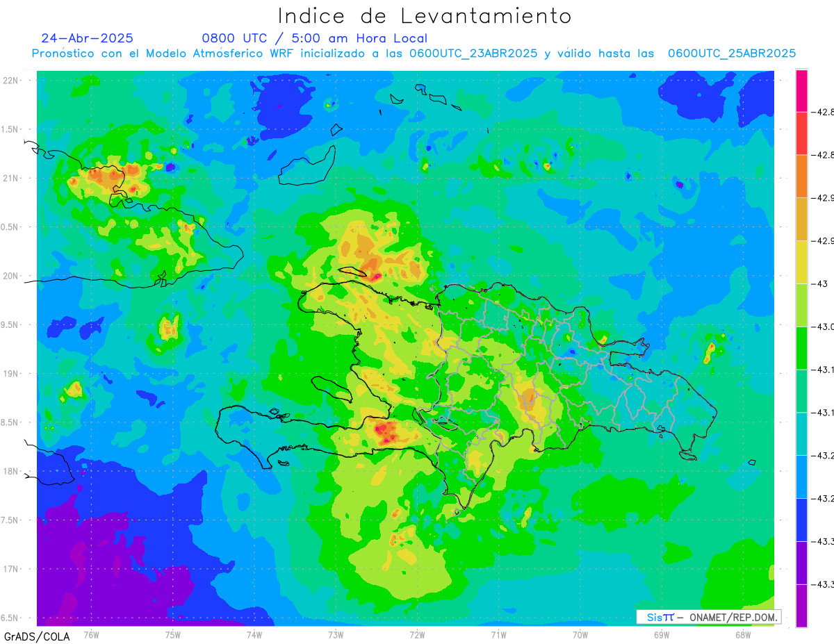
Task: Click the '70W' longitude label
Action: pos(580,634)
